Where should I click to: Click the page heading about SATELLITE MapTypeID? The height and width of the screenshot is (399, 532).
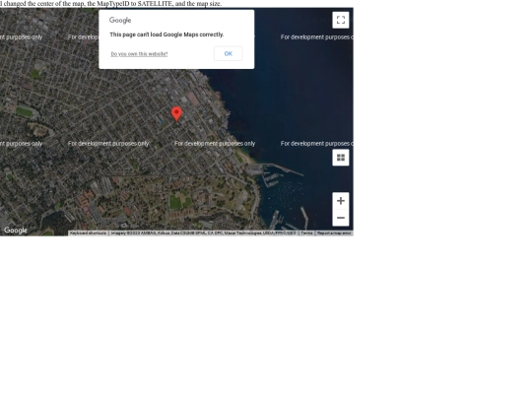click(x=110, y=4)
